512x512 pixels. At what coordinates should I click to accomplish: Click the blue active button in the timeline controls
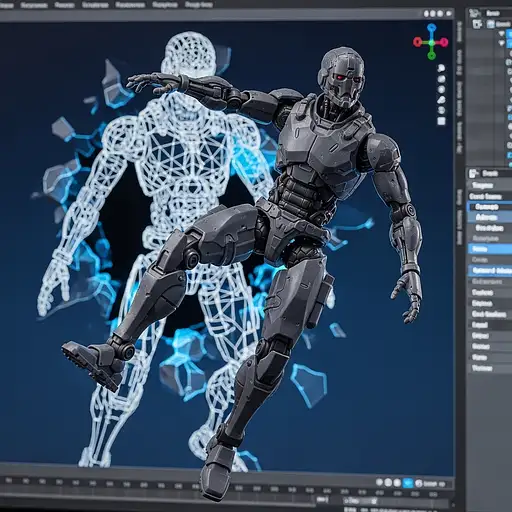pos(408,483)
